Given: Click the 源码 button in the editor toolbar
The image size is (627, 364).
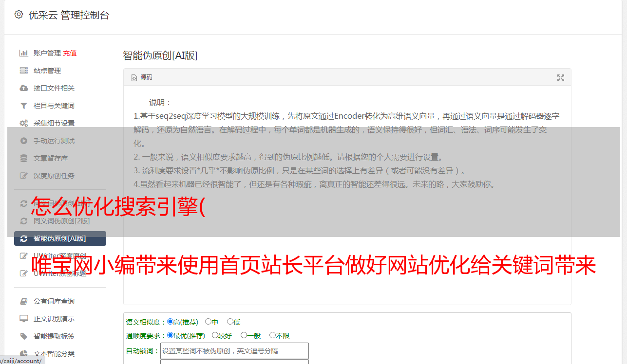Looking at the screenshot, I should tap(142, 77).
